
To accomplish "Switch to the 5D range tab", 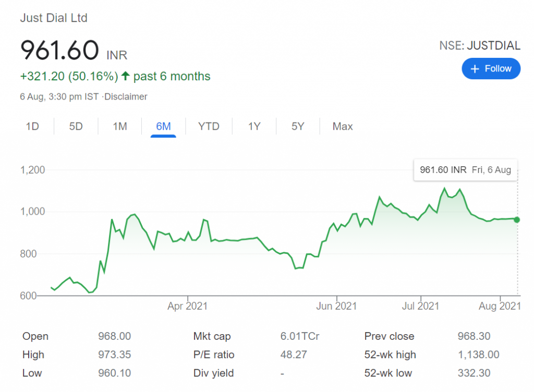I will pyautogui.click(x=76, y=126).
